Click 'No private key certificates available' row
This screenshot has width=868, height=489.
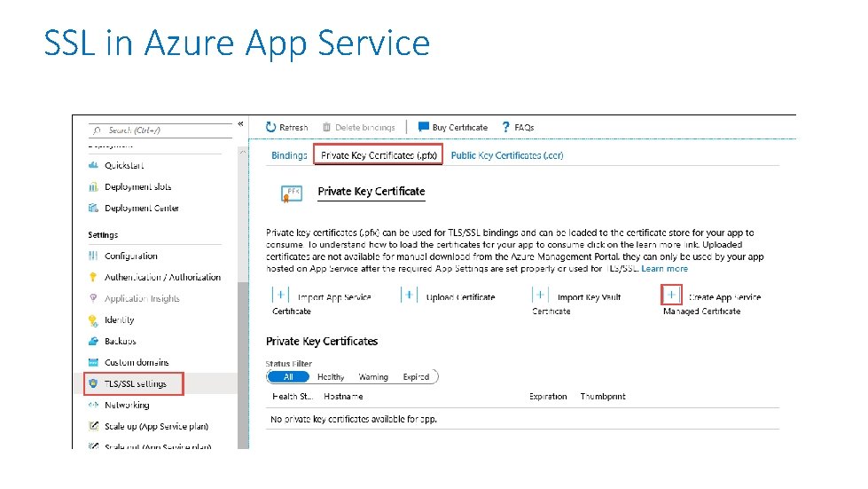(x=522, y=419)
